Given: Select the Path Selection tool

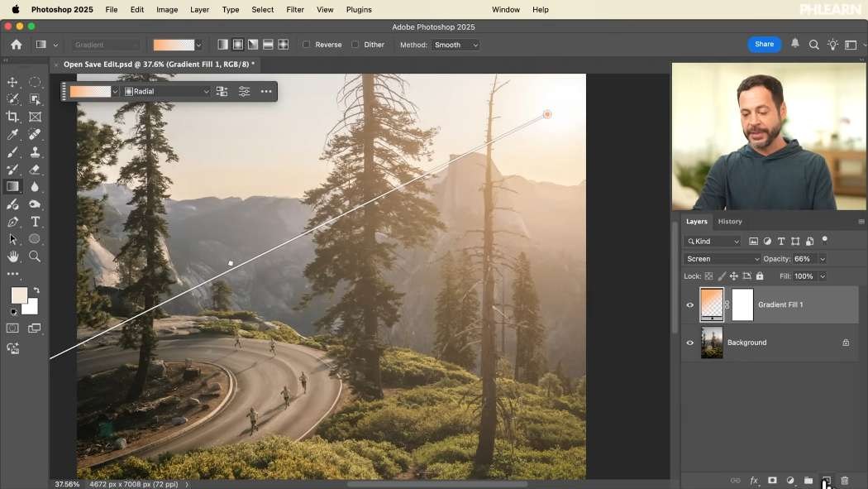Looking at the screenshot, I should (x=12, y=239).
